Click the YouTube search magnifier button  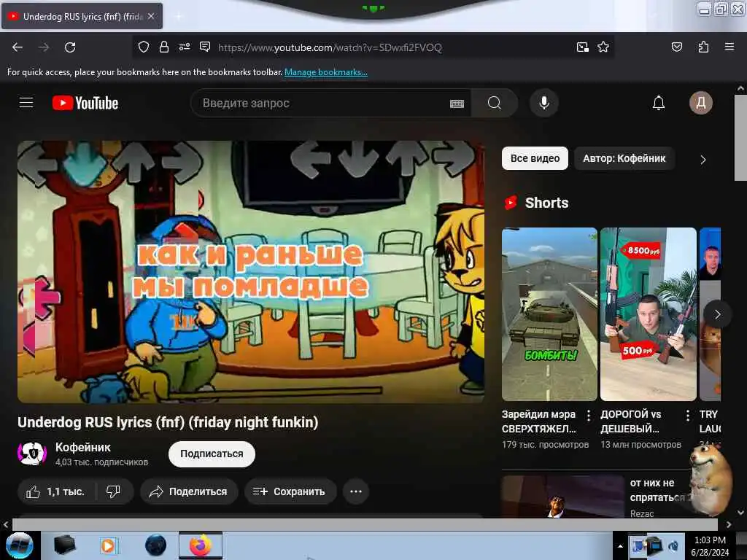tap(494, 103)
